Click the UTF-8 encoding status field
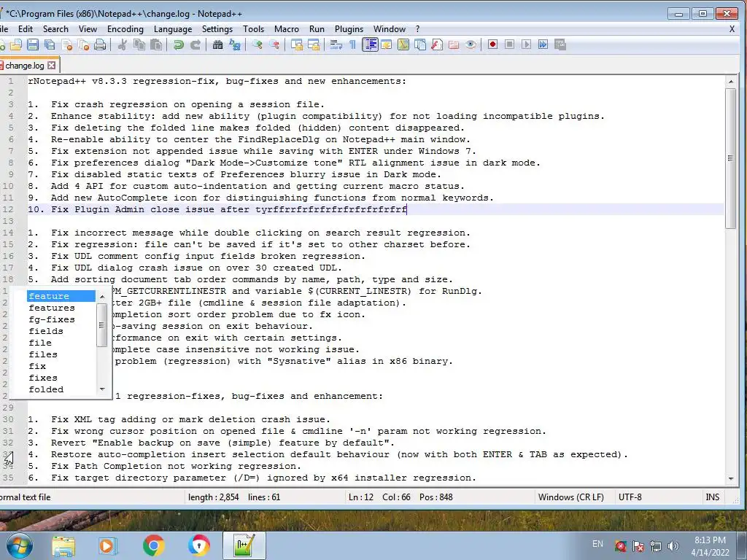 pyautogui.click(x=657, y=497)
